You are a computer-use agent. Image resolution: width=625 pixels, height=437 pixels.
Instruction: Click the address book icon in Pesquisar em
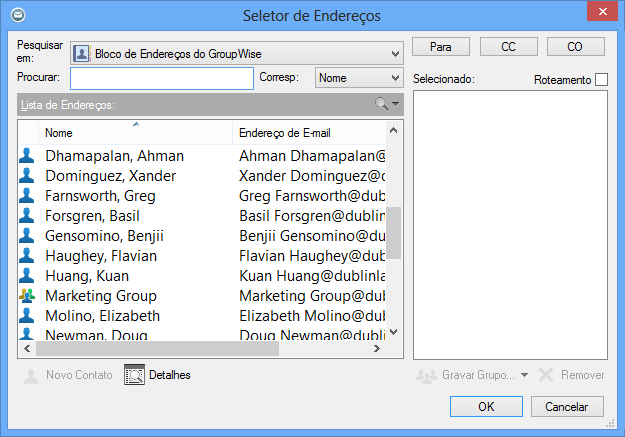click(x=83, y=53)
